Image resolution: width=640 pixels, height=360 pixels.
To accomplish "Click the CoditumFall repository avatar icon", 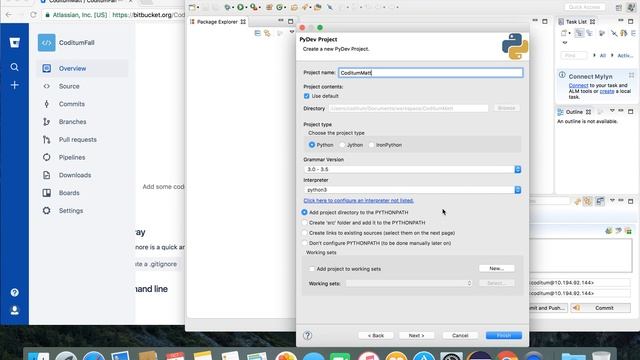I will pyautogui.click(x=47, y=42).
